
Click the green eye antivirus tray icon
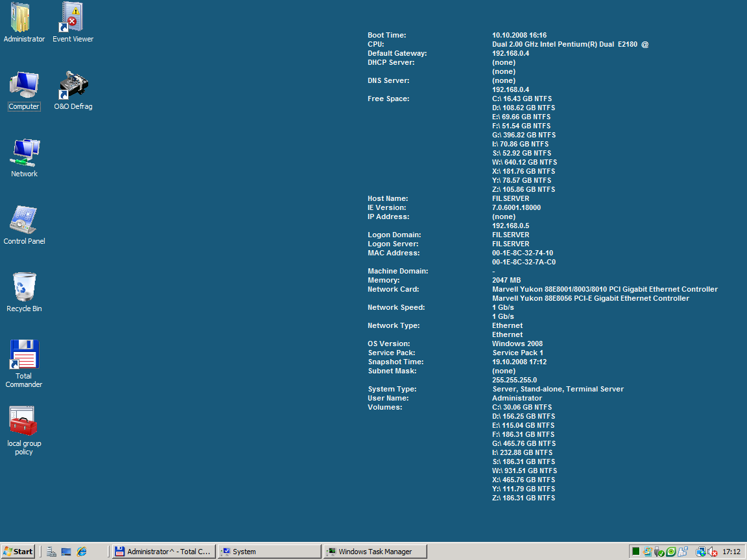tap(670, 552)
